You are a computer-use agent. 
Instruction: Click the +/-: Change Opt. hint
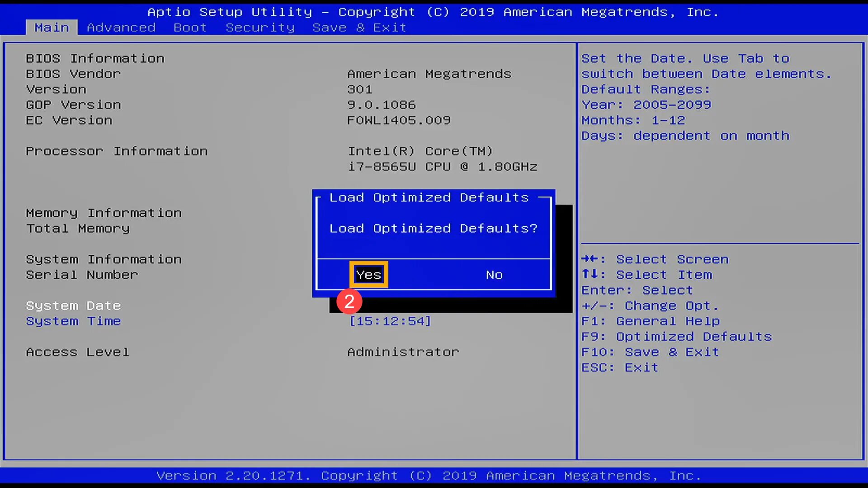(x=650, y=305)
